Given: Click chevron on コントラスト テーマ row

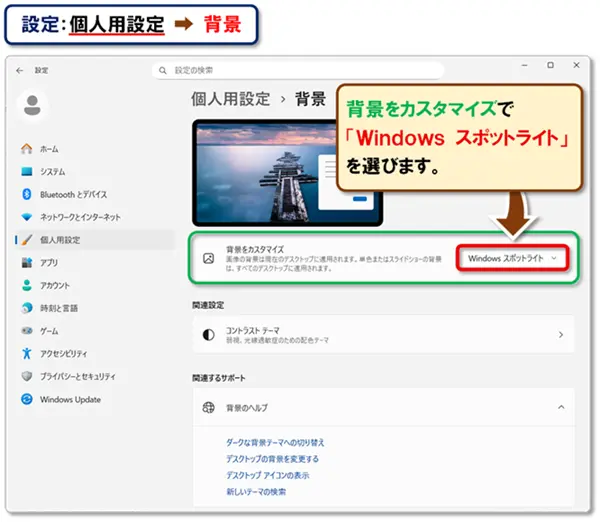Looking at the screenshot, I should pos(561,335).
